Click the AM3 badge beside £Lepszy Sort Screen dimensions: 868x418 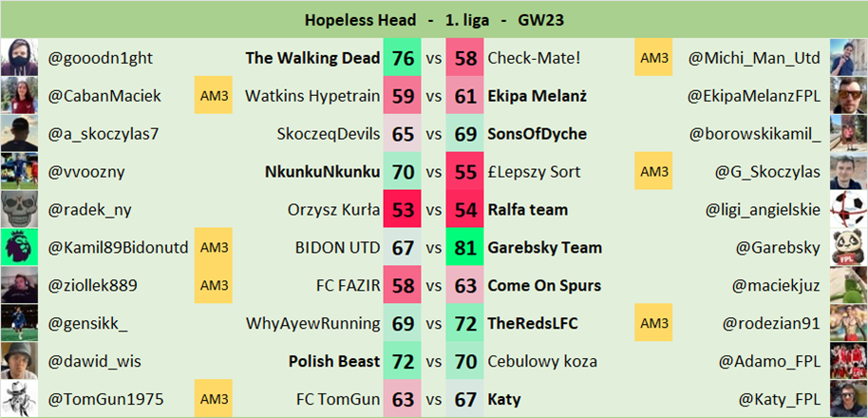point(654,172)
